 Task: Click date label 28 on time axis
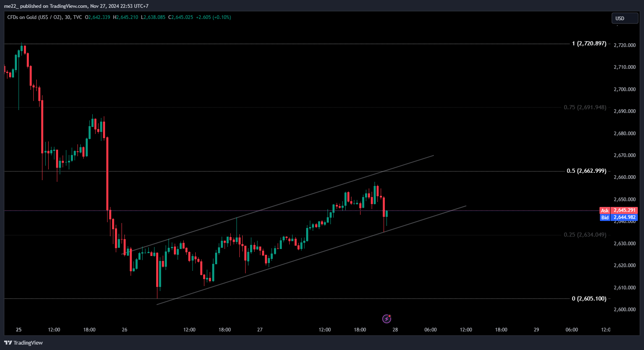(395, 330)
